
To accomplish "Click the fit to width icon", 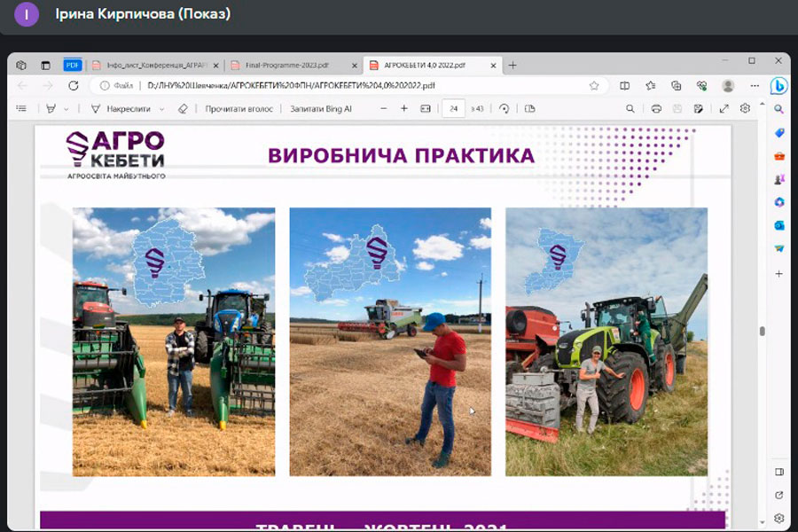I will click(426, 108).
